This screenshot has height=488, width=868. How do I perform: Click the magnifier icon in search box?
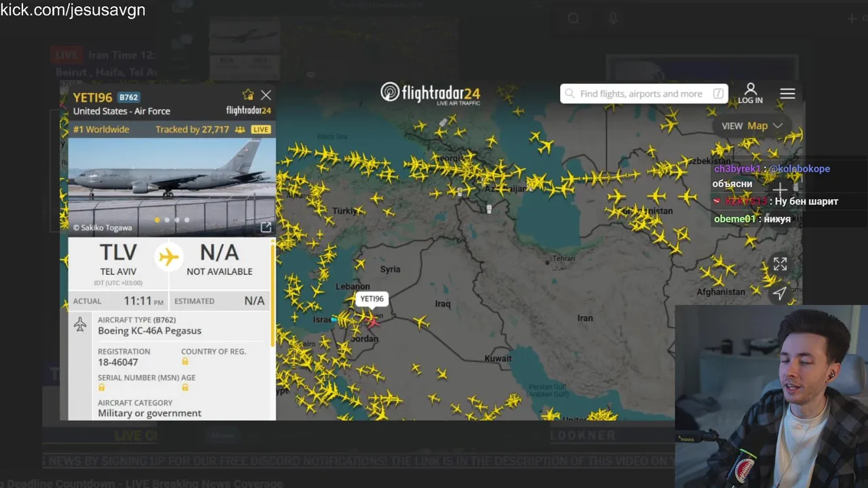570,94
